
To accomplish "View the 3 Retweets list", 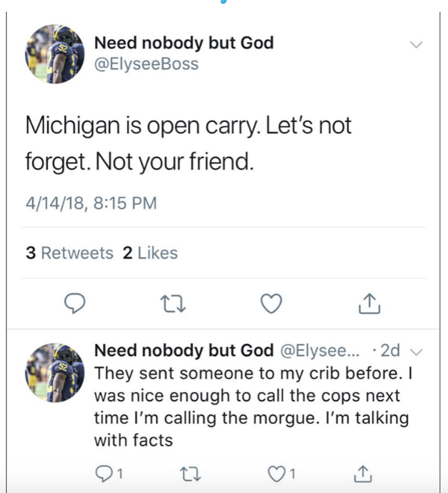I will coord(70,253).
